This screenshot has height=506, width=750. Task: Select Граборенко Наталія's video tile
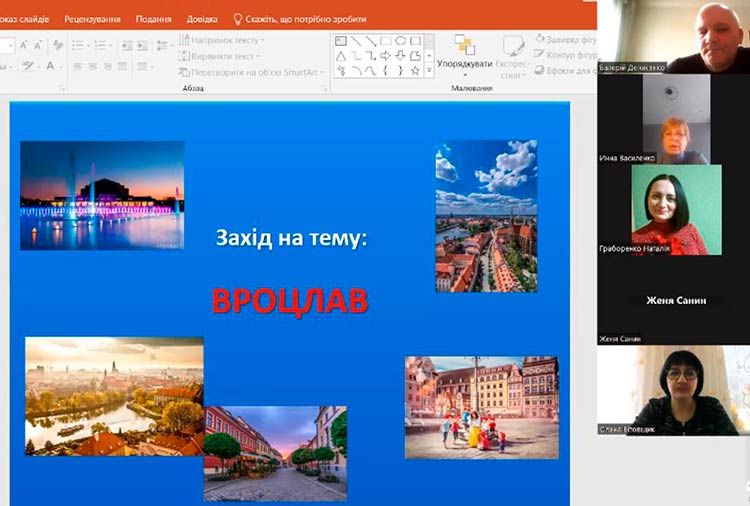tap(676, 211)
